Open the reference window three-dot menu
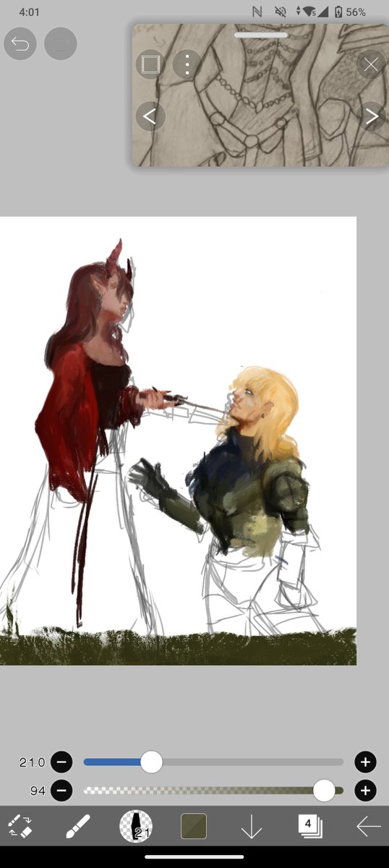 pos(187,64)
